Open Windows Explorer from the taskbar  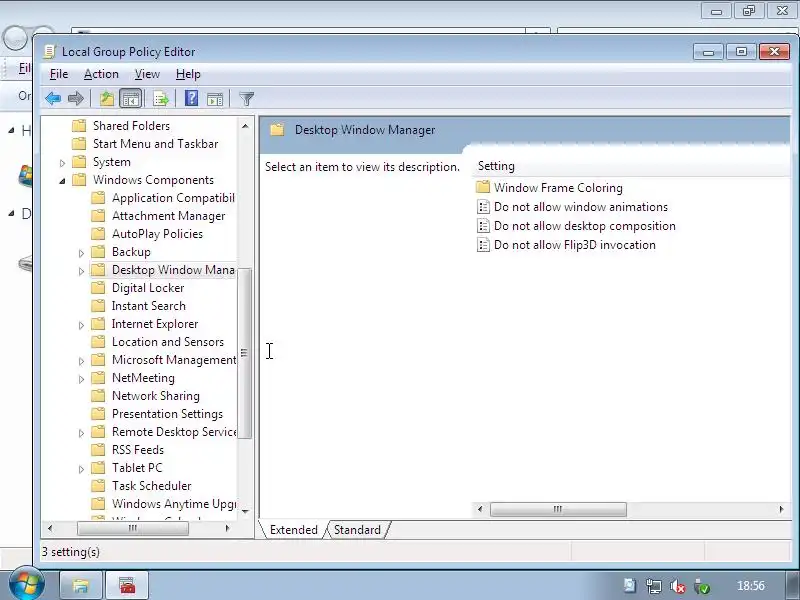point(81,585)
